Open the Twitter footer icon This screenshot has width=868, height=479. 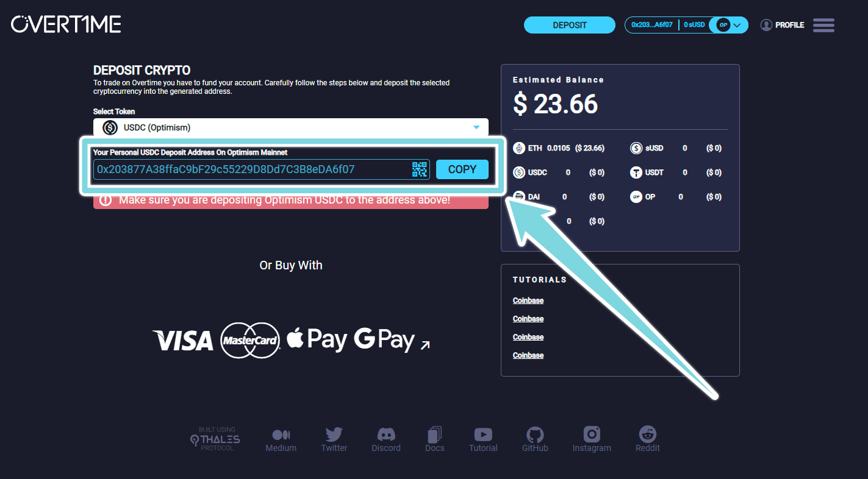(x=334, y=434)
